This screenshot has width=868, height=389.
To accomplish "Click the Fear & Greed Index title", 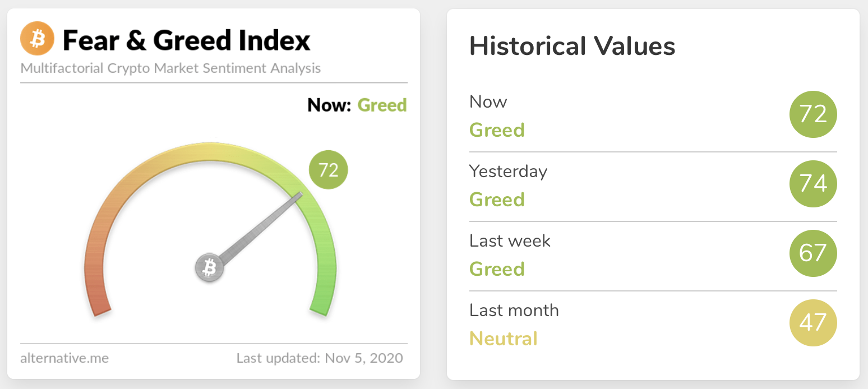I will pyautogui.click(x=186, y=40).
